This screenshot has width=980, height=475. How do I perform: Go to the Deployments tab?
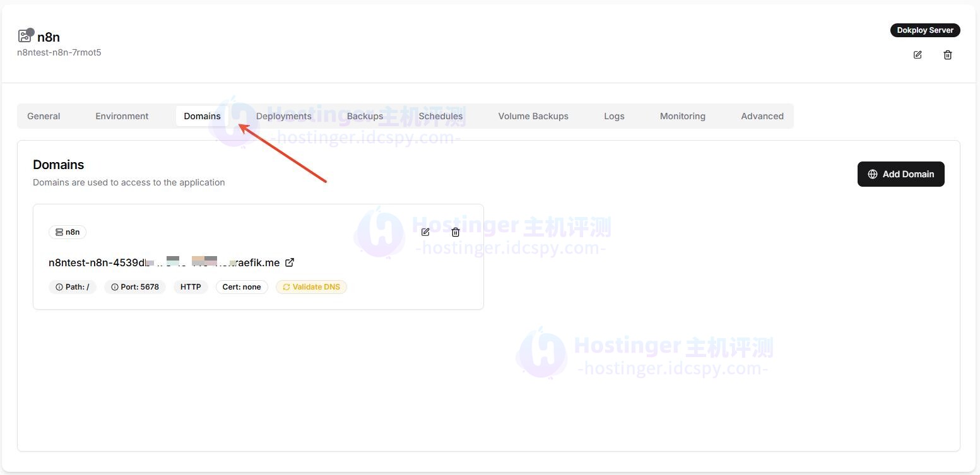[283, 116]
